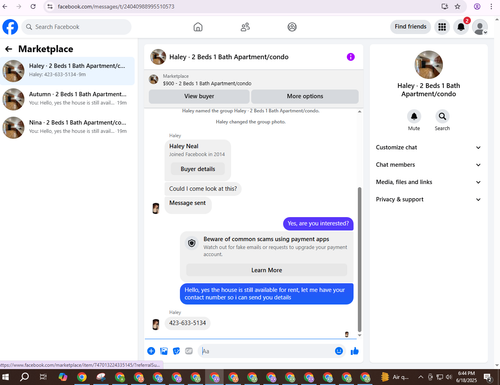Open the notifications bell
This screenshot has width=500, height=385.
click(461, 27)
